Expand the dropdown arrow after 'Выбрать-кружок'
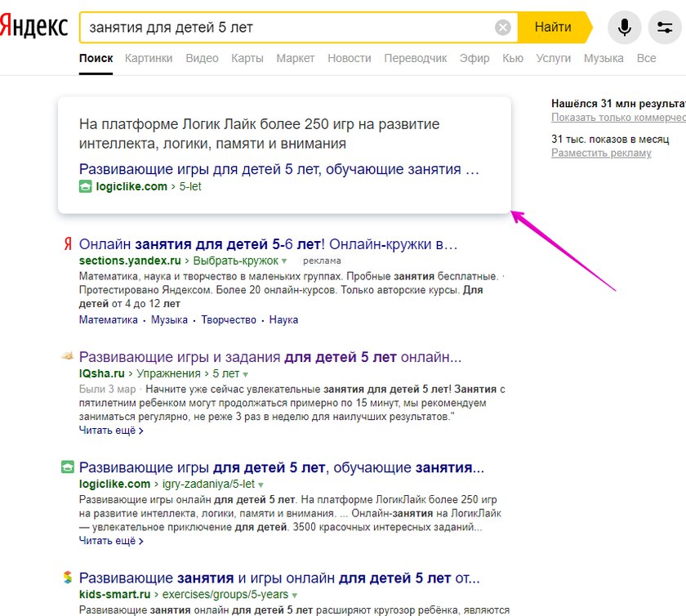 coord(284,261)
